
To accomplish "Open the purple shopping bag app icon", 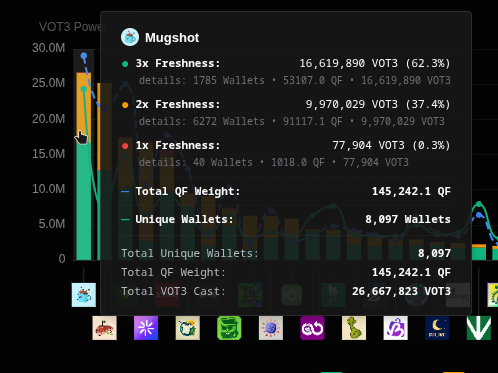I will click(396, 328).
